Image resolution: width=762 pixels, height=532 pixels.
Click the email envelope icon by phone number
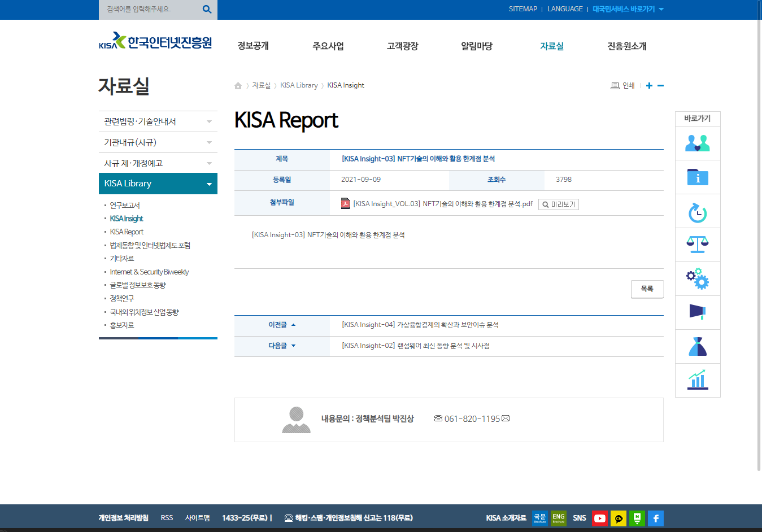506,418
